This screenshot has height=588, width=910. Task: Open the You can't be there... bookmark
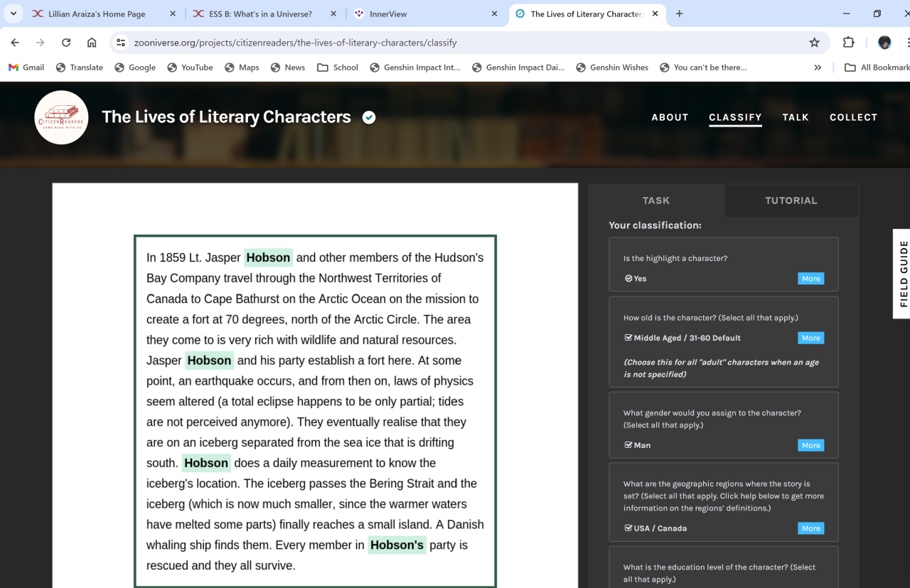[703, 68]
